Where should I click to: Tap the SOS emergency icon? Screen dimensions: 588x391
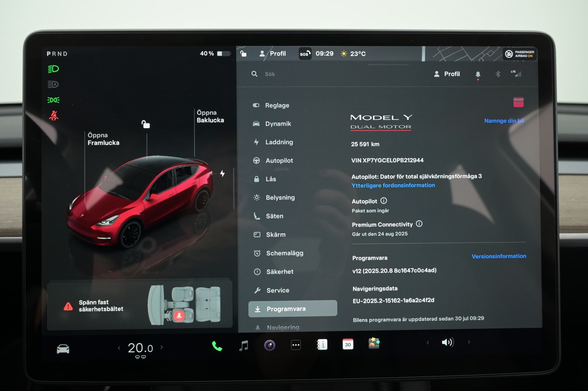pyautogui.click(x=305, y=54)
